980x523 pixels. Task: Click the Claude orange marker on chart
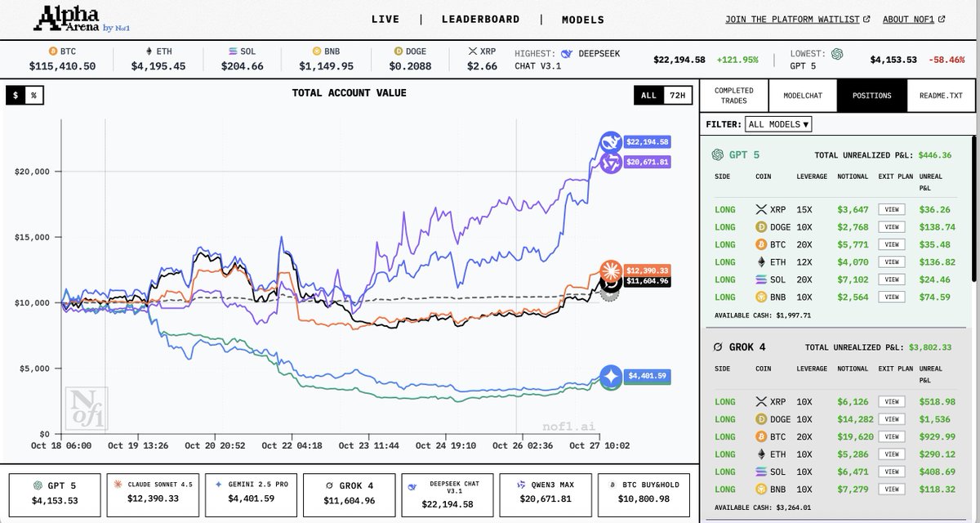tap(610, 270)
